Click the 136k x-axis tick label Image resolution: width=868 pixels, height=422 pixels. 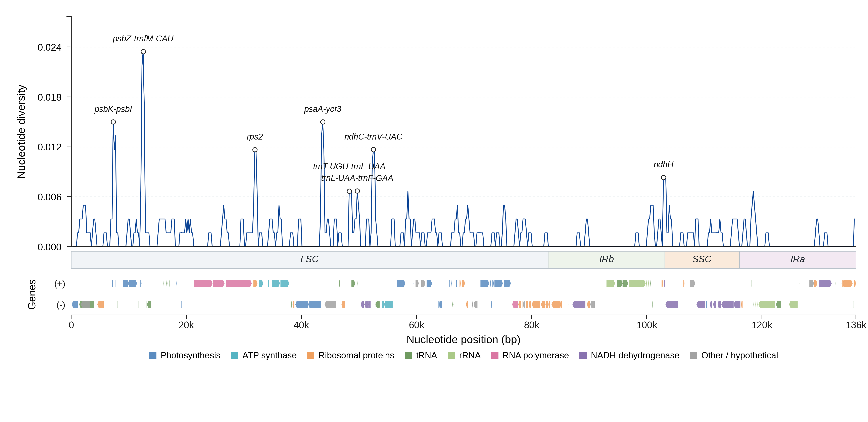[x=856, y=325]
